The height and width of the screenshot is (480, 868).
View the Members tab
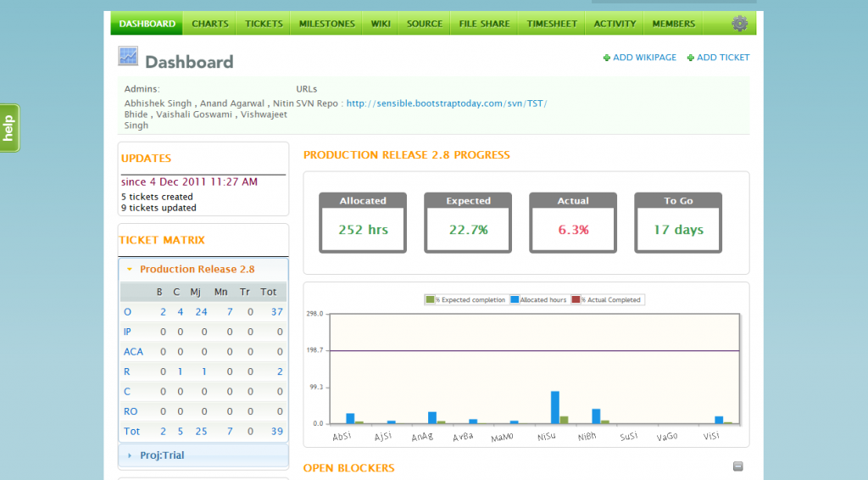(x=673, y=23)
